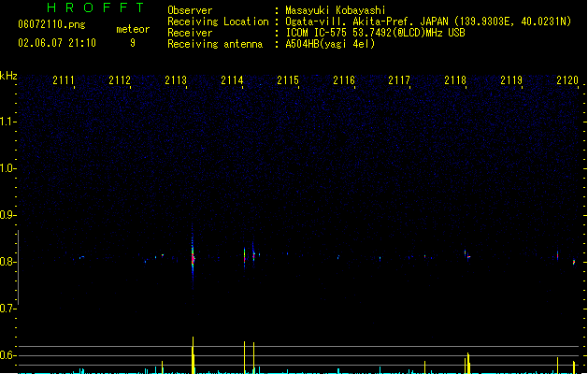Image resolution: width=588 pixels, height=374 pixels.
Task: Click the yellow power spike near 2118
Action: [x=467, y=363]
